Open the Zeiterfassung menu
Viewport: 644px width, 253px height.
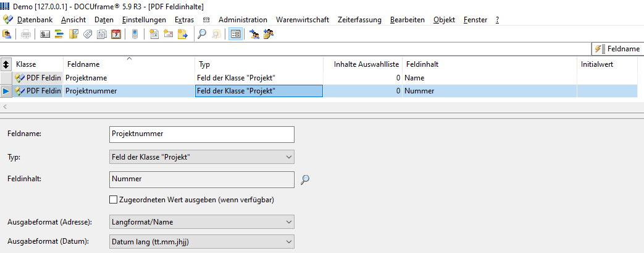coord(359,20)
